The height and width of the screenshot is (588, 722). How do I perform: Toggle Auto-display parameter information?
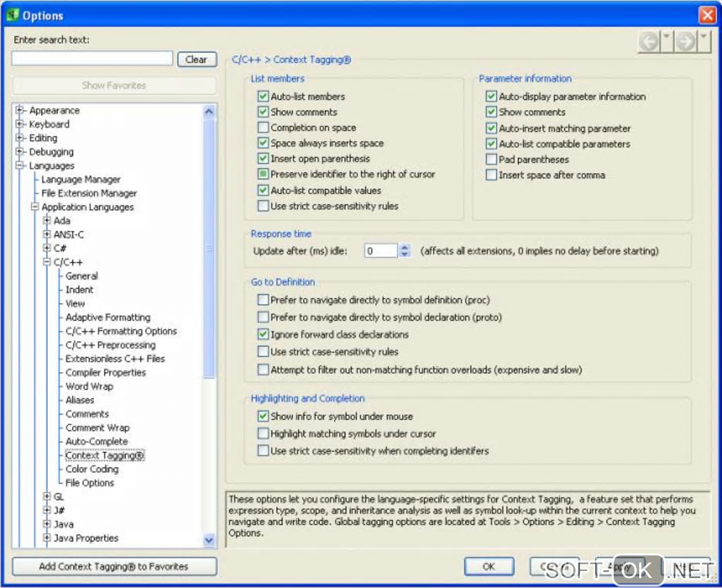point(491,96)
